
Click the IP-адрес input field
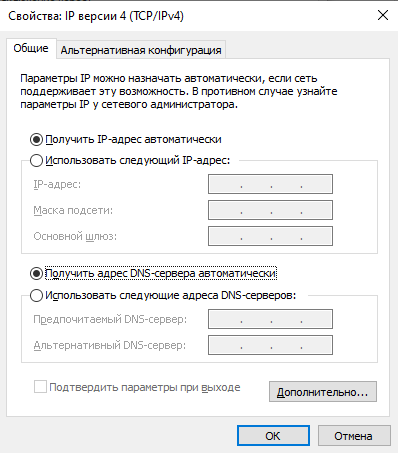click(270, 184)
